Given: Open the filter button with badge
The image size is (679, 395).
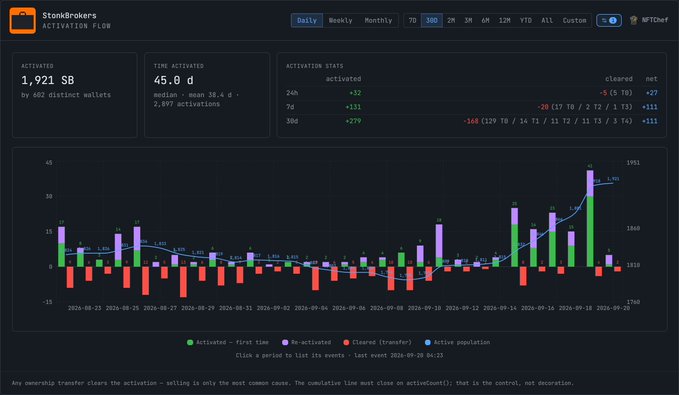Looking at the screenshot, I should coord(608,20).
